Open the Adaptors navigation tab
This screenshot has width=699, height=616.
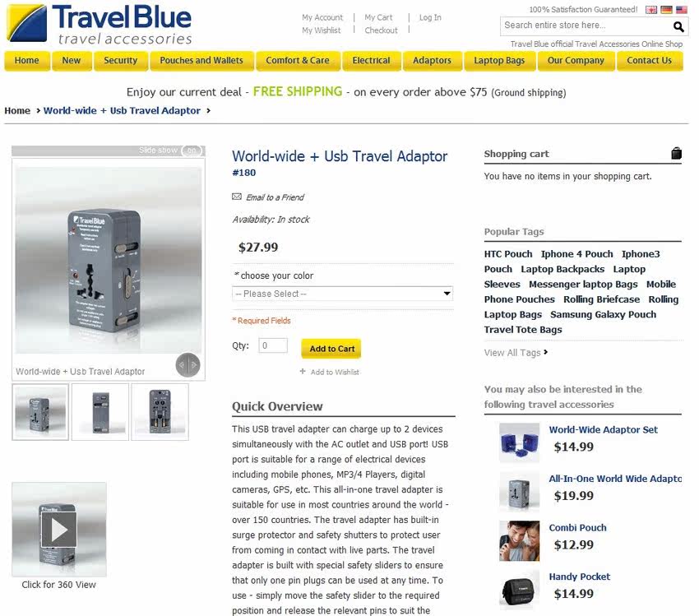pyautogui.click(x=432, y=61)
